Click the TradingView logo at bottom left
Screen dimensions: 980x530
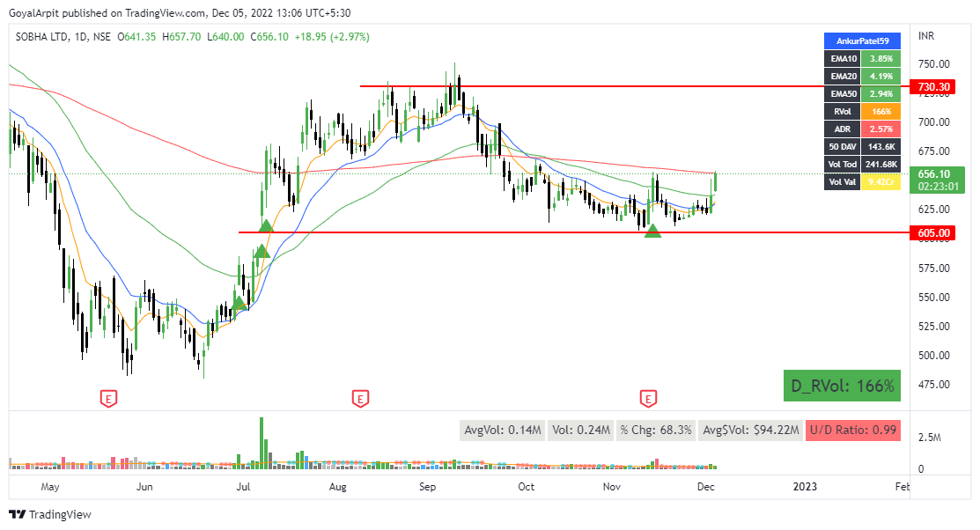18,514
